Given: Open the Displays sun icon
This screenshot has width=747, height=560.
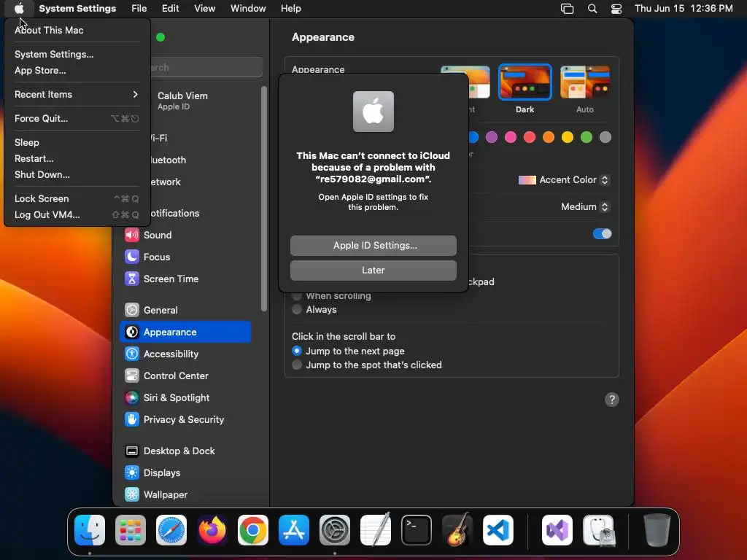Looking at the screenshot, I should point(132,472).
